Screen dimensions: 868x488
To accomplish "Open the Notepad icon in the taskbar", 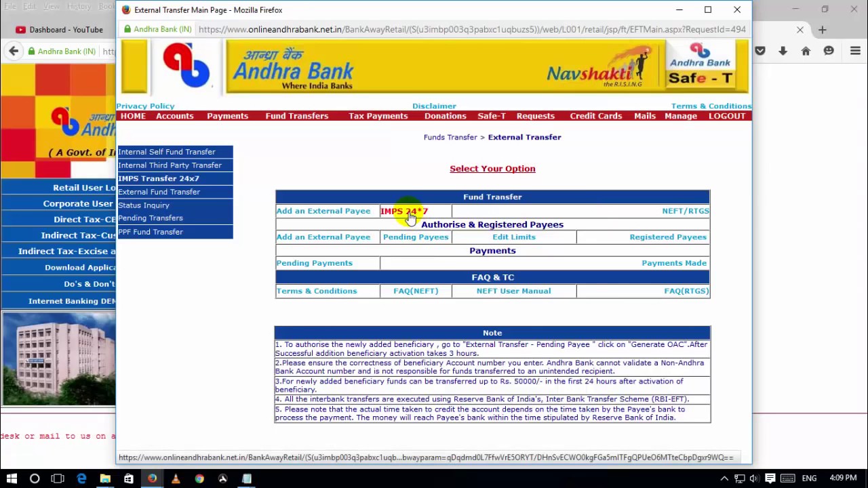I will point(247,479).
